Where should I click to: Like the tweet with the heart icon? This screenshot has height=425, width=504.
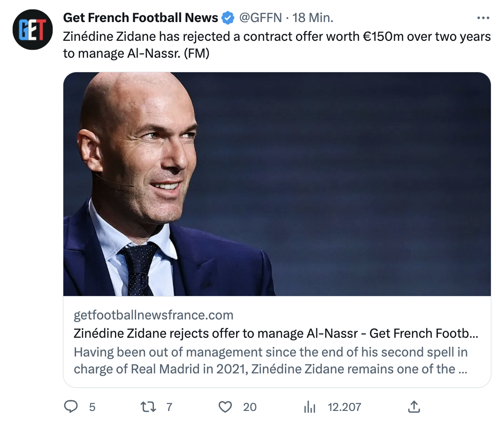pyautogui.click(x=225, y=406)
